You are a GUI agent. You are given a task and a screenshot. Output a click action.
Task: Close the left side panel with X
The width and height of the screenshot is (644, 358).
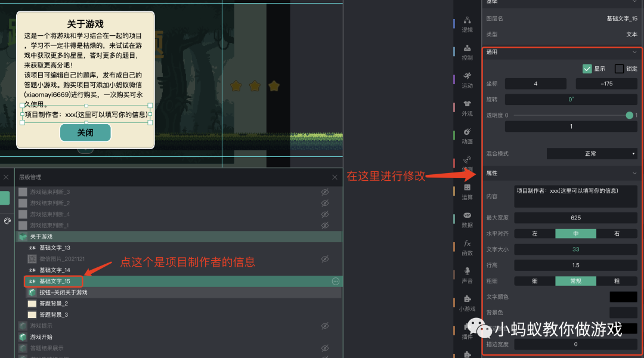6,177
